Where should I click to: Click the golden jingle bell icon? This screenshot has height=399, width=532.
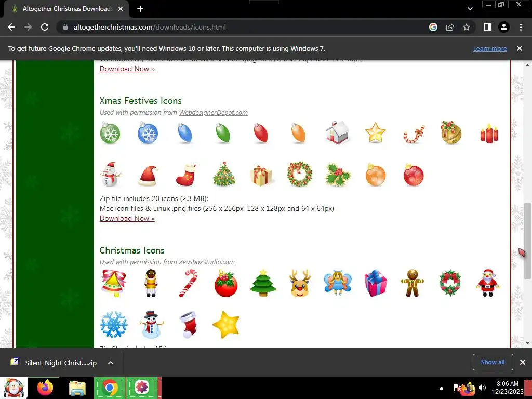click(451, 132)
